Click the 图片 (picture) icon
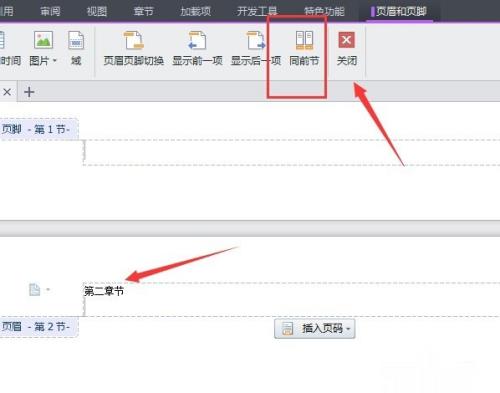 [43, 40]
